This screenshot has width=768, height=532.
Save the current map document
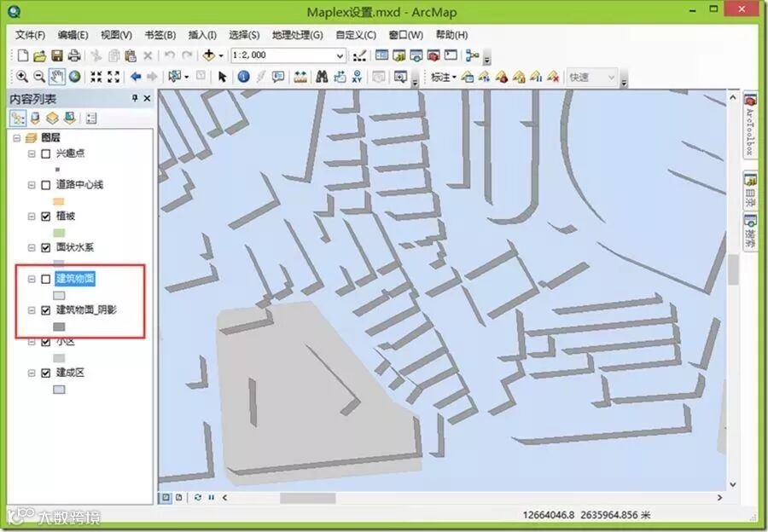[x=57, y=55]
